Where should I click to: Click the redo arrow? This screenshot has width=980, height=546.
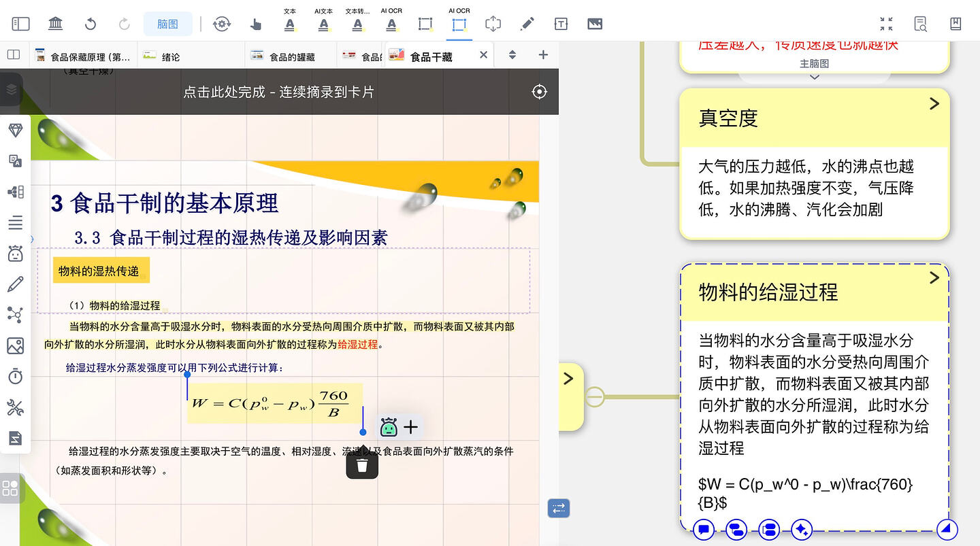(x=125, y=24)
